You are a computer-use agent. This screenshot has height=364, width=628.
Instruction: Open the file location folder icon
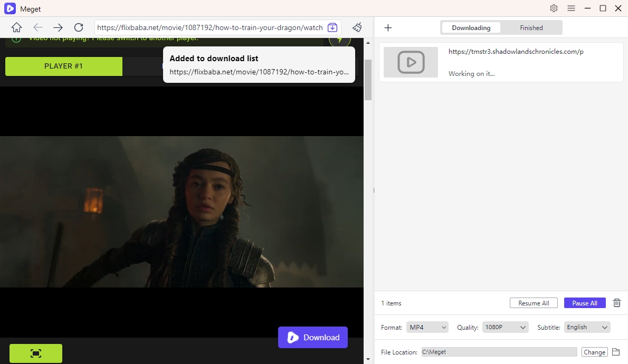coord(616,352)
